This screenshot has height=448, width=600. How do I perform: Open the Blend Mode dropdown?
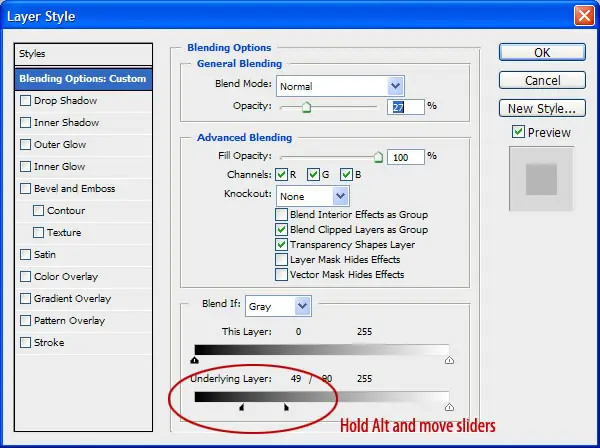340,86
